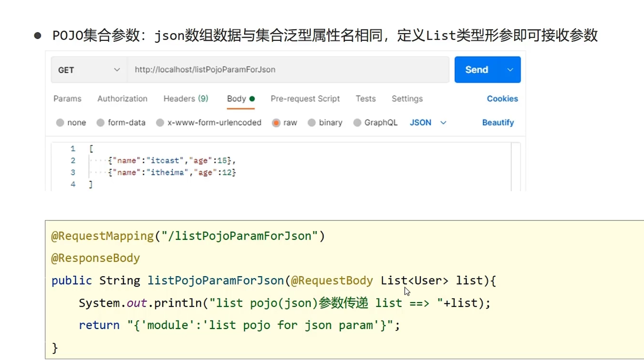Send the request with the Send button
The image size is (644, 364).
coord(477,70)
